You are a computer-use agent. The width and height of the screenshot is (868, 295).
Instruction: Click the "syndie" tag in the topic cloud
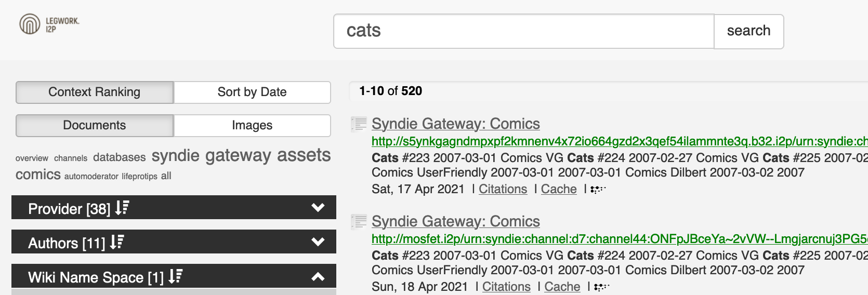pyautogui.click(x=175, y=156)
